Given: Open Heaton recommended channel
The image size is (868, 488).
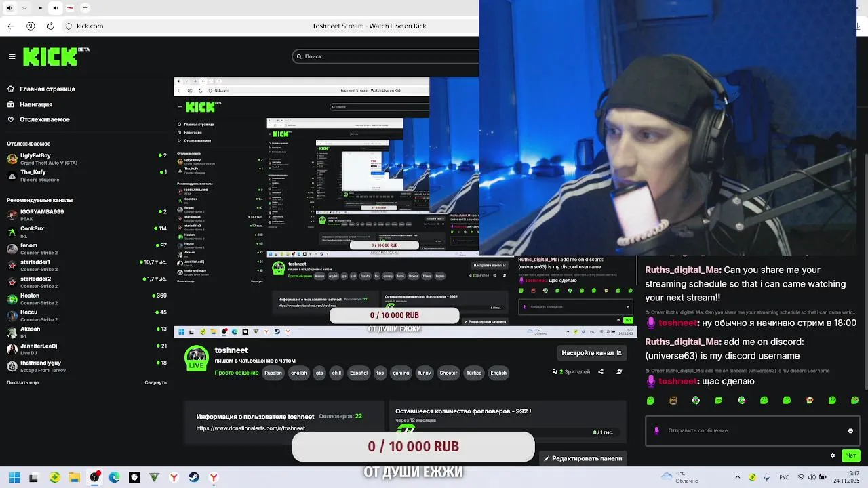Looking at the screenshot, I should coord(86,299).
